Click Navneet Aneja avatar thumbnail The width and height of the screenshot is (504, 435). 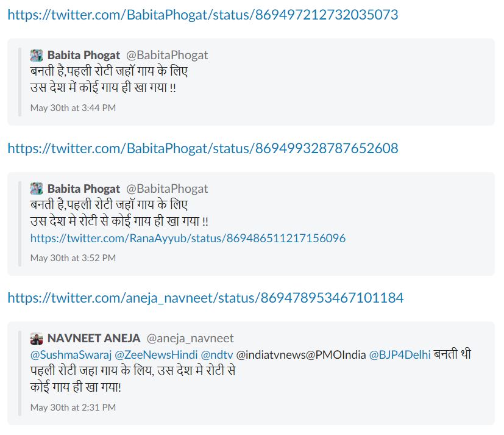tap(37, 339)
